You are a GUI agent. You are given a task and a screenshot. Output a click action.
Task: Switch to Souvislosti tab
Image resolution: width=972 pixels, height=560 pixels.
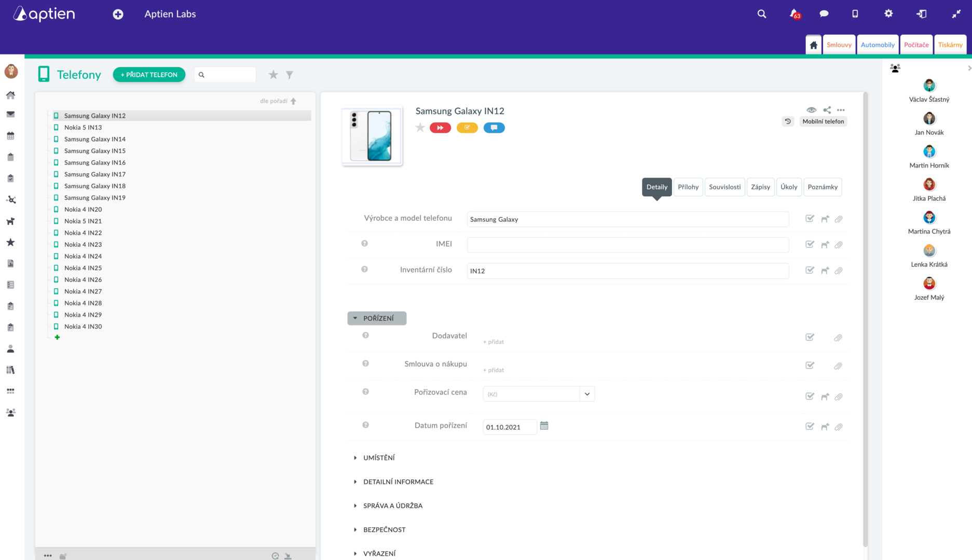pyautogui.click(x=724, y=187)
